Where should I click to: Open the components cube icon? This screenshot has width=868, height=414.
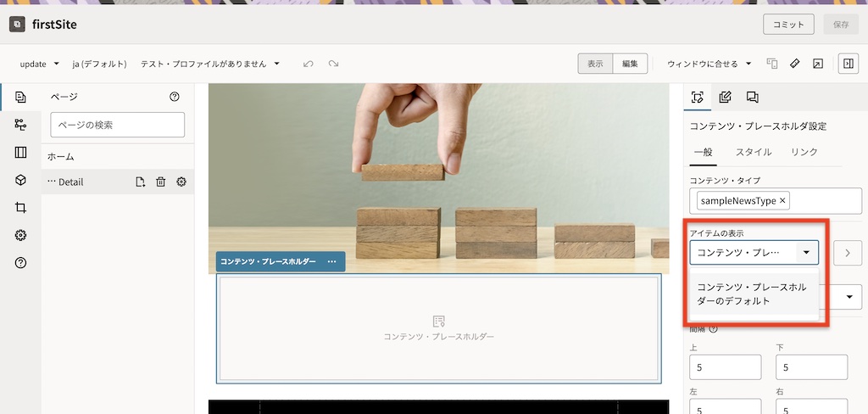[20, 180]
